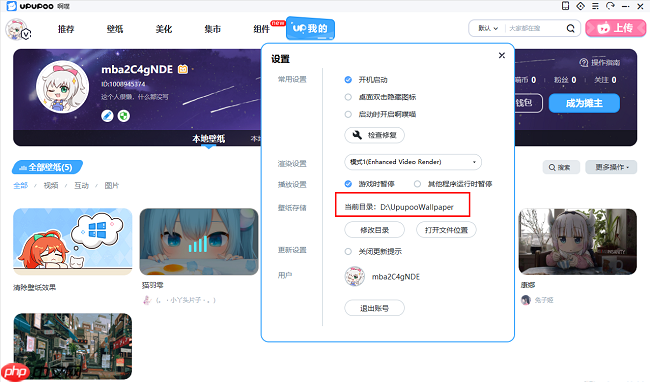Click the 关注 0 counter
Image resolution: width=650 pixels, height=382 pixels.
point(605,80)
